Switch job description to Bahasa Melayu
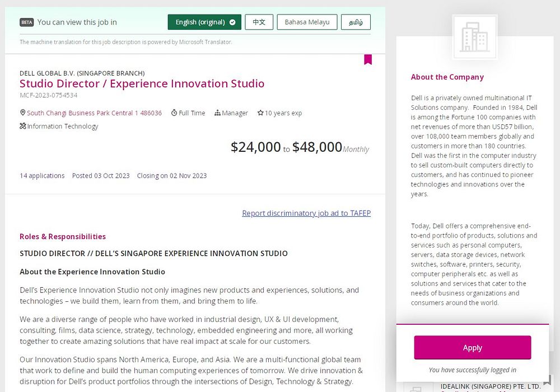 click(x=307, y=22)
